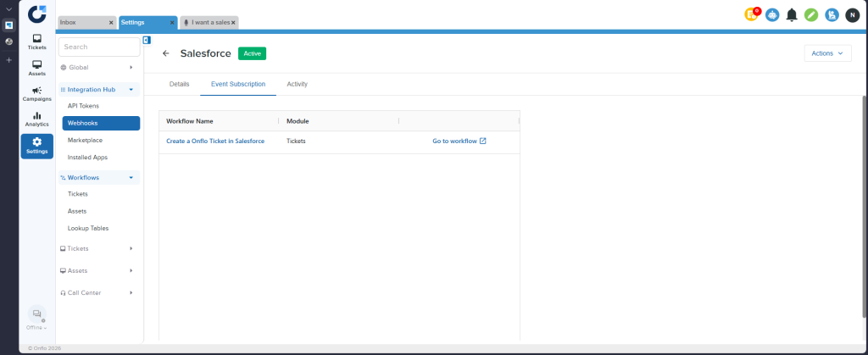This screenshot has height=355, width=868.
Task: Select the Event Subscription tab
Action: [x=238, y=84]
